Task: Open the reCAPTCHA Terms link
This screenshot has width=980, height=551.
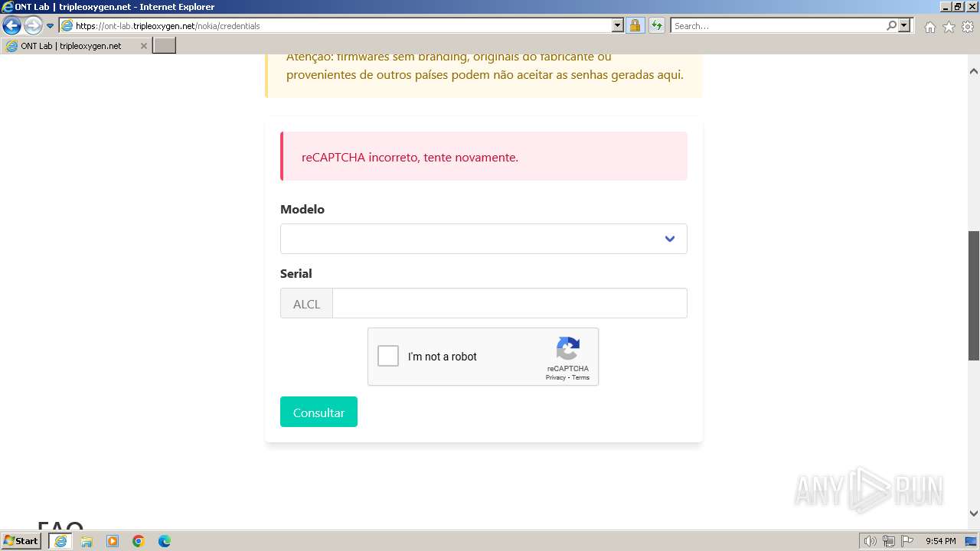Action: (x=580, y=377)
